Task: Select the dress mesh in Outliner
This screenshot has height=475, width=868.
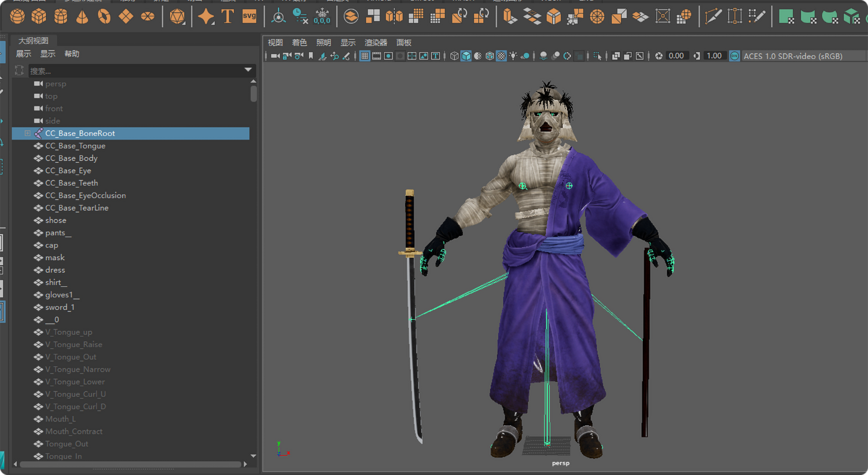Action: [55, 270]
